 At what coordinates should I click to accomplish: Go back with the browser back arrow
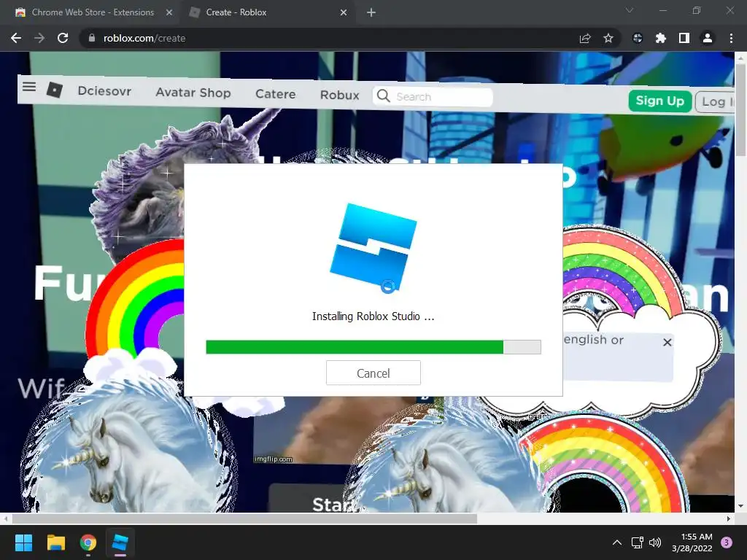(16, 38)
